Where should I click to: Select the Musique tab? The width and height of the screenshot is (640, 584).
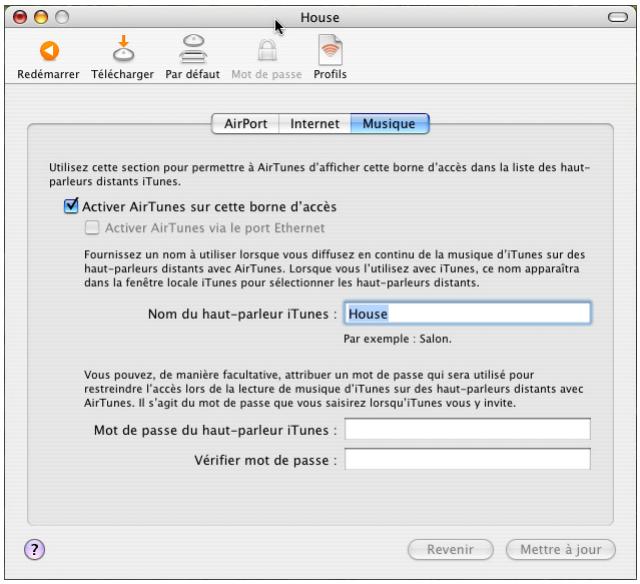[389, 124]
